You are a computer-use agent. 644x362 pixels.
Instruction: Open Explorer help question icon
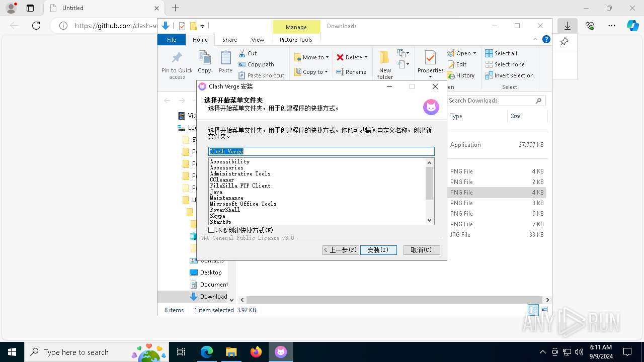546,39
